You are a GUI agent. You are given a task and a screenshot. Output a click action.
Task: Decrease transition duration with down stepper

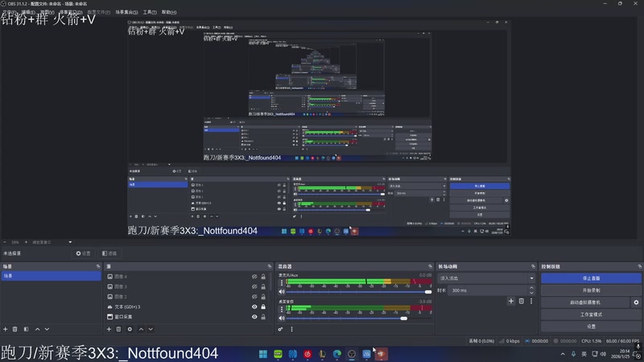pos(531,293)
